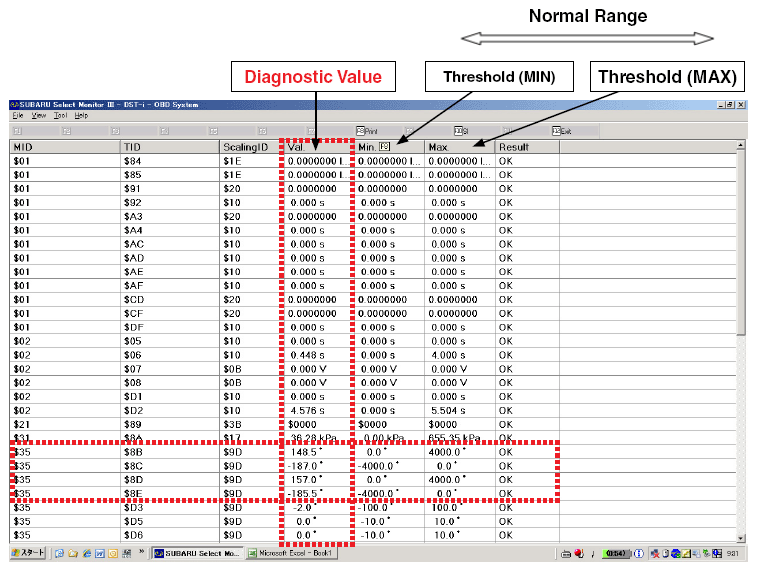Image resolution: width=757 pixels, height=571 pixels.
Task: Click the ScalingID column header
Action: click(248, 147)
